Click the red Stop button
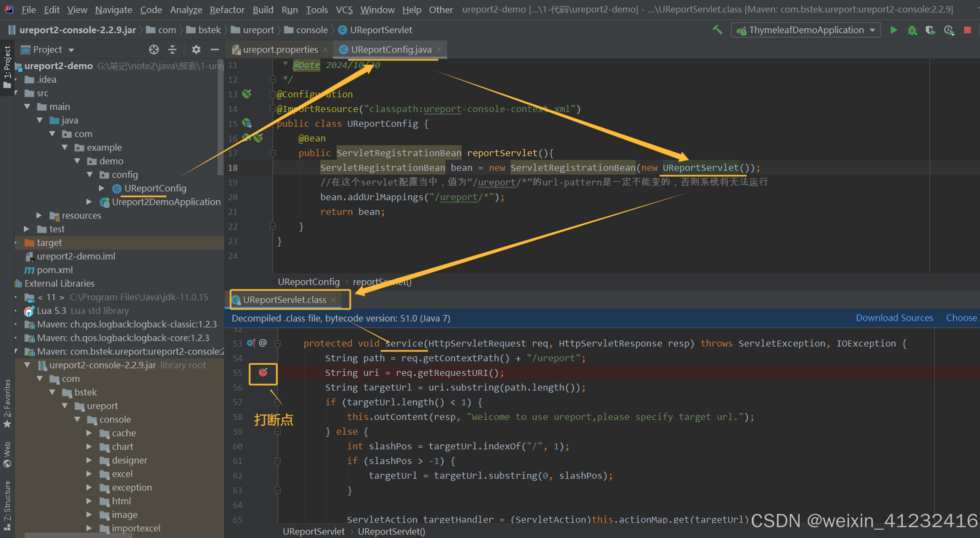Screen dimensions: 980x538 [967, 30]
